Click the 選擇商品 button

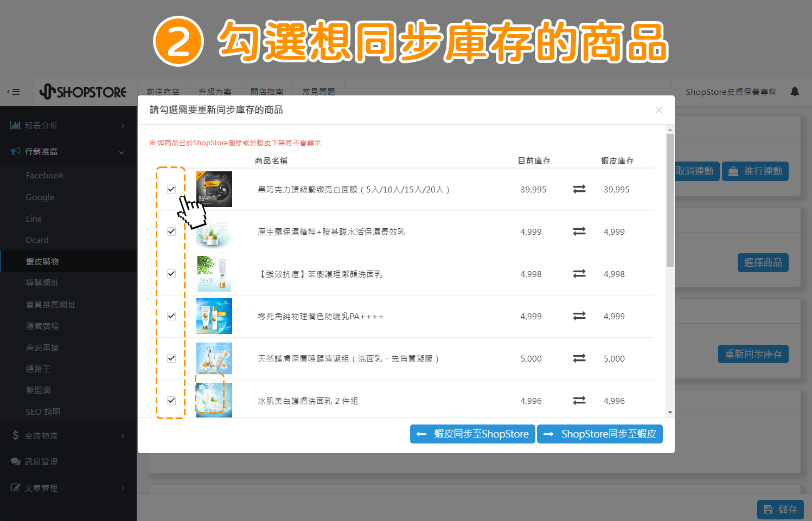(763, 263)
